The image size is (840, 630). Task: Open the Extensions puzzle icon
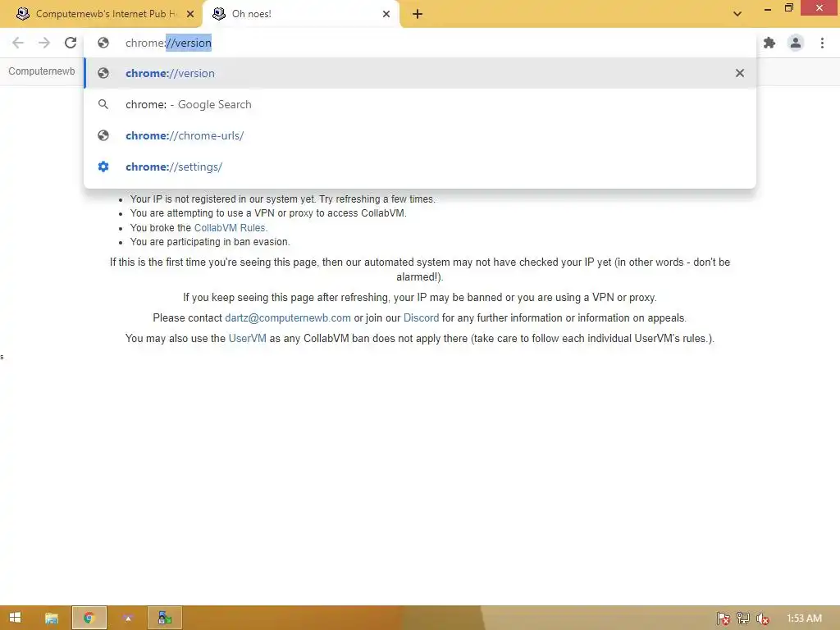pyautogui.click(x=769, y=43)
